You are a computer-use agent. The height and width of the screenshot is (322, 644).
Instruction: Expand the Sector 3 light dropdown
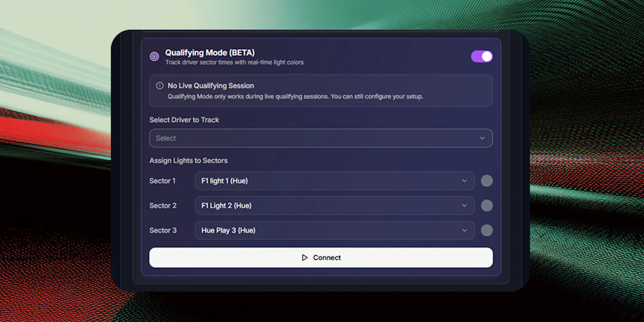(x=335, y=230)
